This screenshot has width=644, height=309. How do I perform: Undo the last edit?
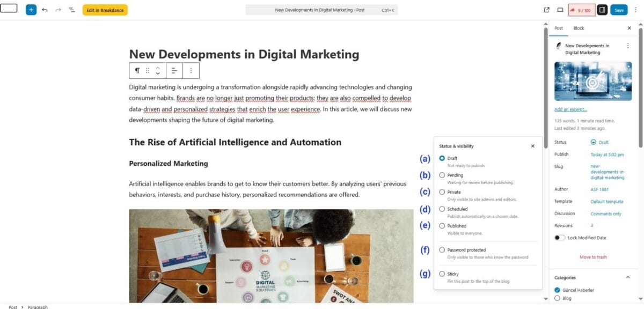(x=45, y=10)
